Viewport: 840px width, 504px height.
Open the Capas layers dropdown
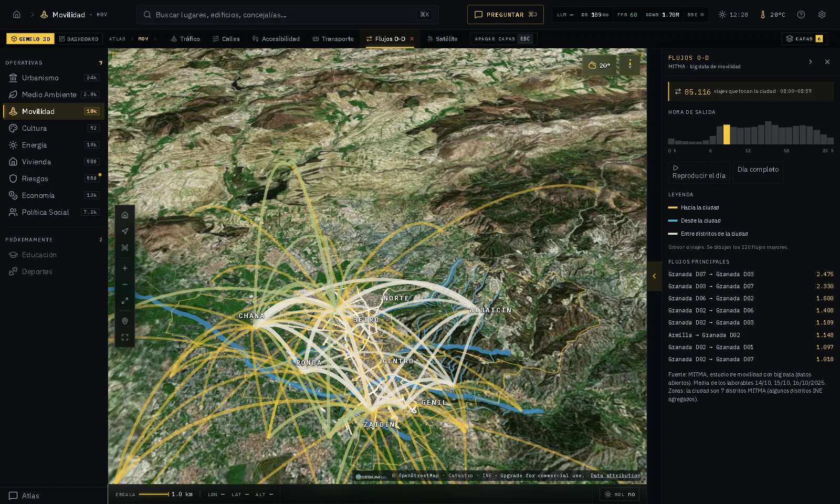(804, 39)
